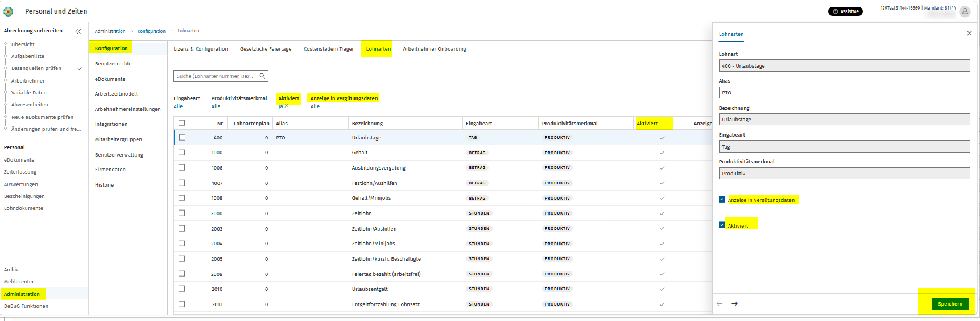Expand Datenquellen prüfen chevron

(x=79, y=68)
